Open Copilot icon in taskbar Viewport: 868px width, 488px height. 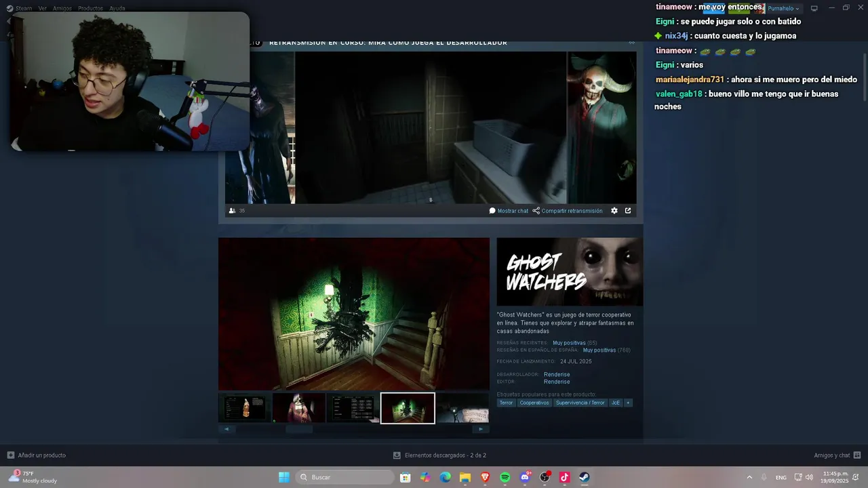pyautogui.click(x=425, y=477)
